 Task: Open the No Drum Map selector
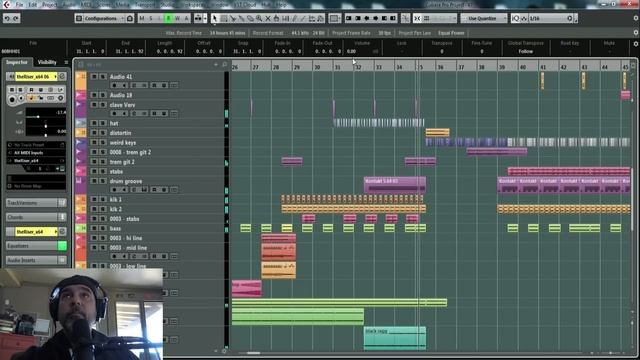pyautogui.click(x=36, y=186)
